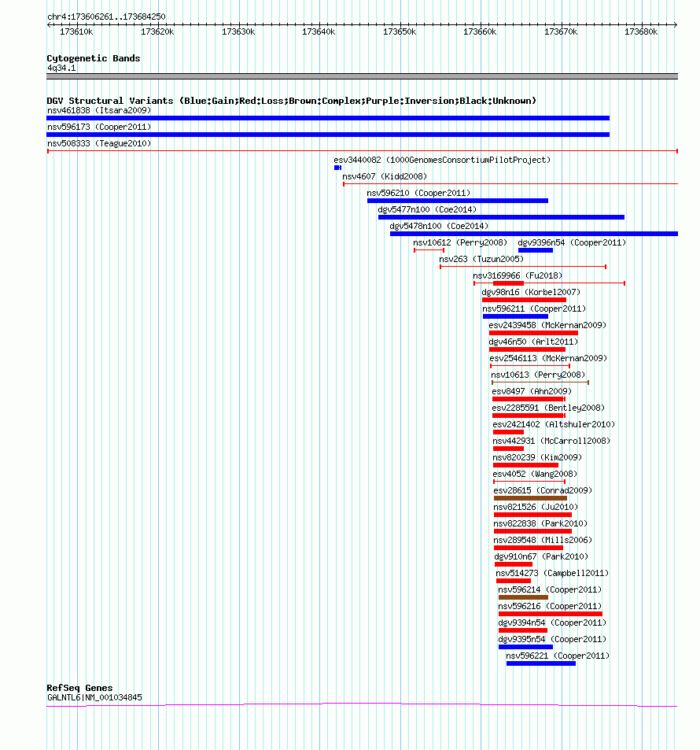Click the nsv461838 (Itsara2009) variant label
700x750 pixels.
click(99, 110)
